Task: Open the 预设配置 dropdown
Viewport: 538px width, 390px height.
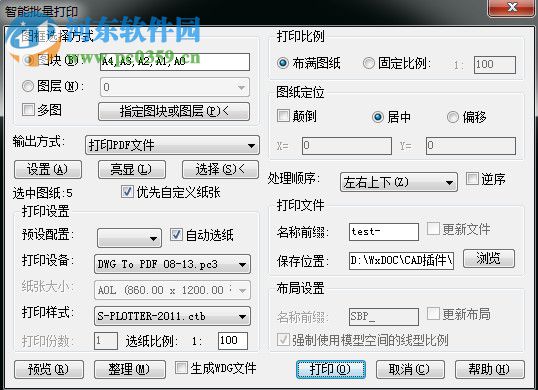Action: tap(129, 238)
